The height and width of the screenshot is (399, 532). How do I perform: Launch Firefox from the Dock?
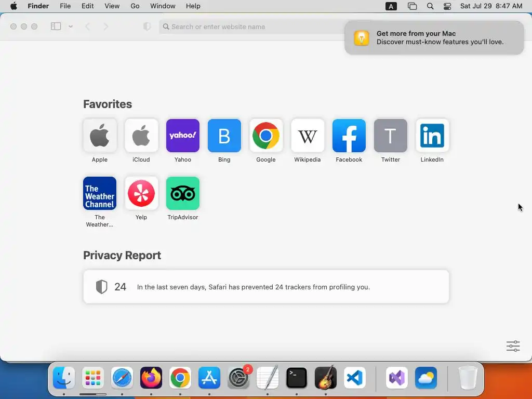151,378
